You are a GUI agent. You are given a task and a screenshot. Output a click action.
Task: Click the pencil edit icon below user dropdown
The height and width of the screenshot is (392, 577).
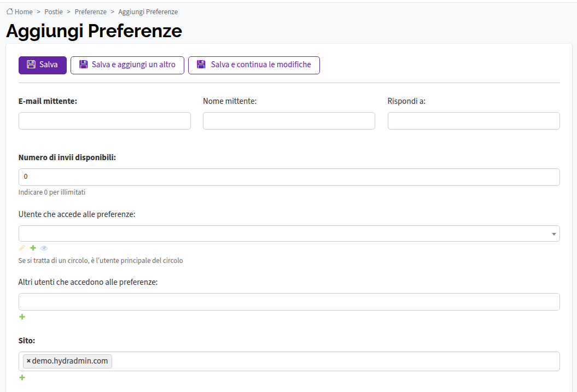(x=22, y=248)
